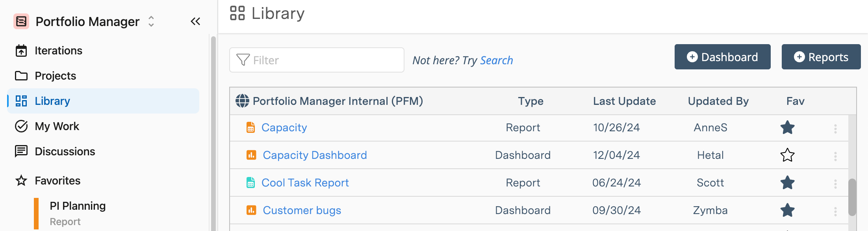Select Library in the sidebar navigation

point(52,101)
